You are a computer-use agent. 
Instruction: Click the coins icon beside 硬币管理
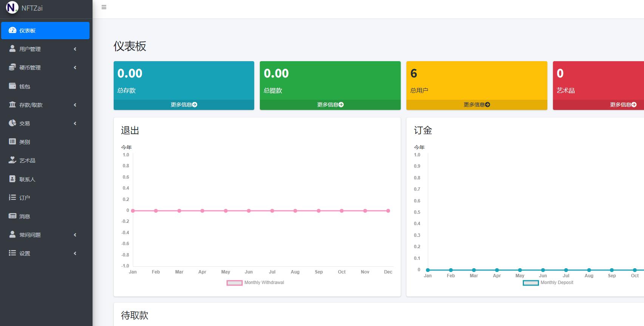click(12, 67)
